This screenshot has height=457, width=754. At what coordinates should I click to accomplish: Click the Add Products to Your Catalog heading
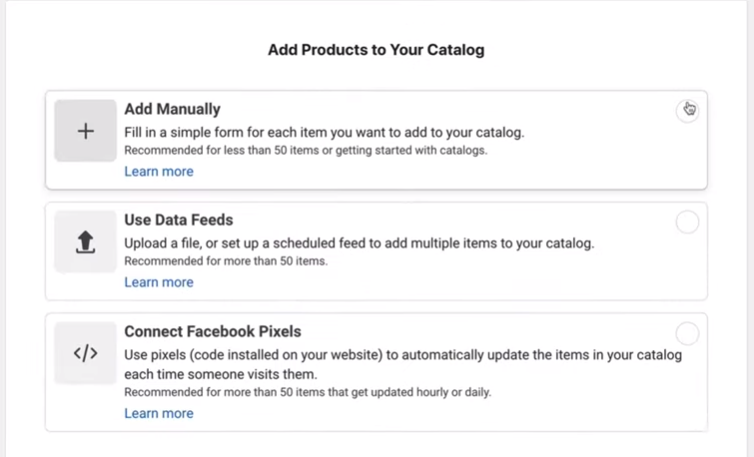pos(376,50)
